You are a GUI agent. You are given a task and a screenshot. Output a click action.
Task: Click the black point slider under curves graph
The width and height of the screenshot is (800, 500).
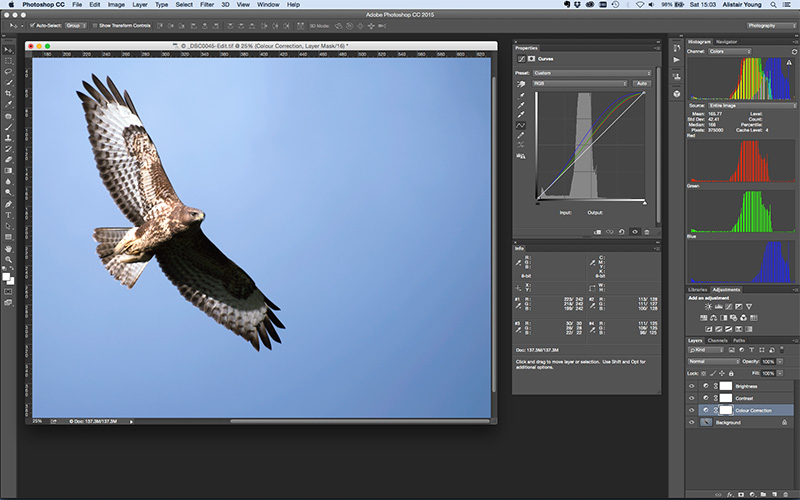[x=537, y=203]
